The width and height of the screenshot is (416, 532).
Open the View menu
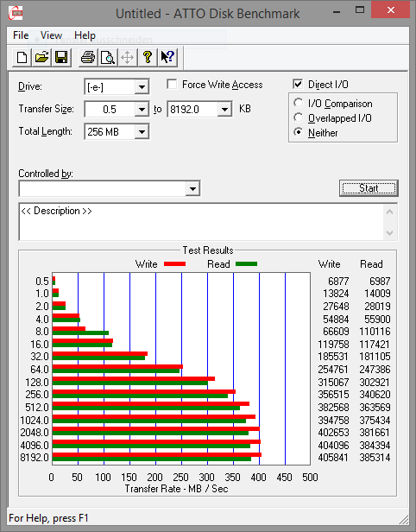(x=51, y=35)
